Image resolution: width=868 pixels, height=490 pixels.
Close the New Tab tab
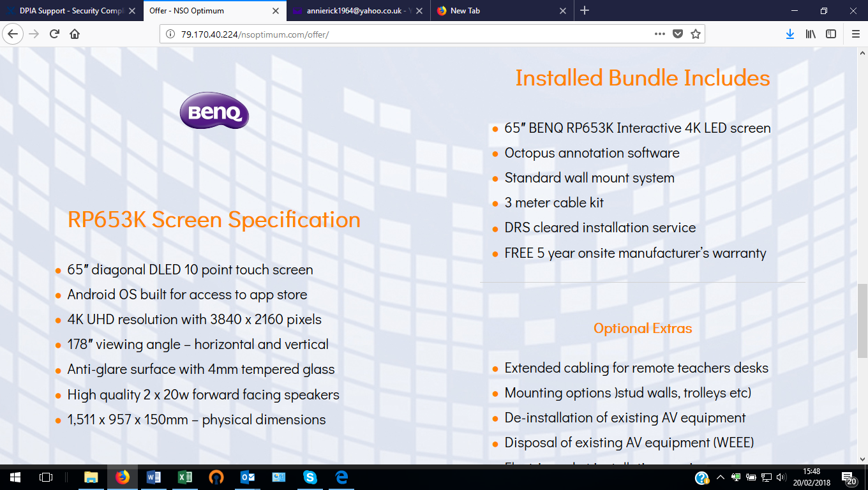(x=563, y=11)
